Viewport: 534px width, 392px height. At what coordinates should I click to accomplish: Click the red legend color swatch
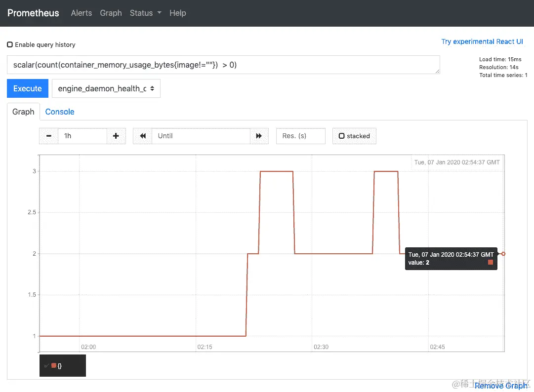coord(53,365)
